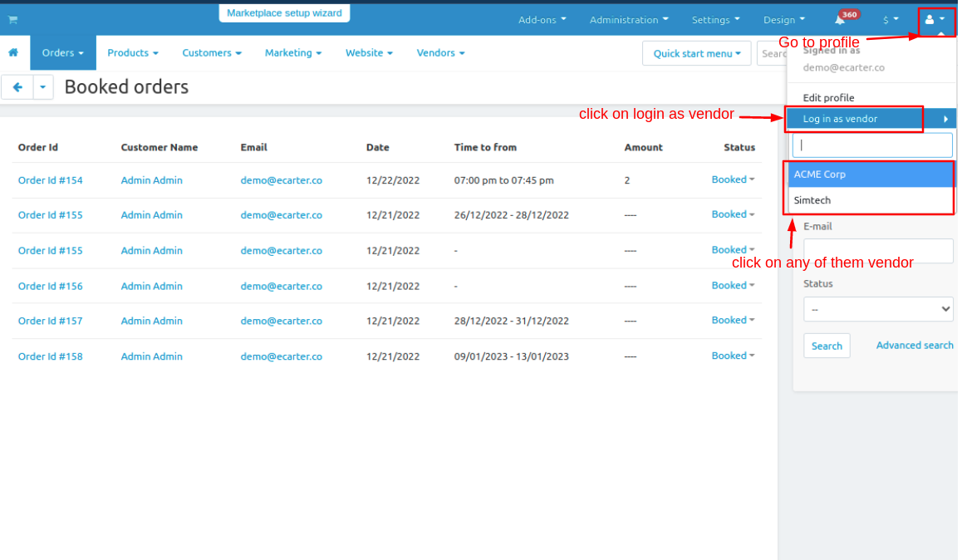Viewport: 962px width, 560px height.
Task: Click the shopping cart icon at top left
Action: pos(13,19)
